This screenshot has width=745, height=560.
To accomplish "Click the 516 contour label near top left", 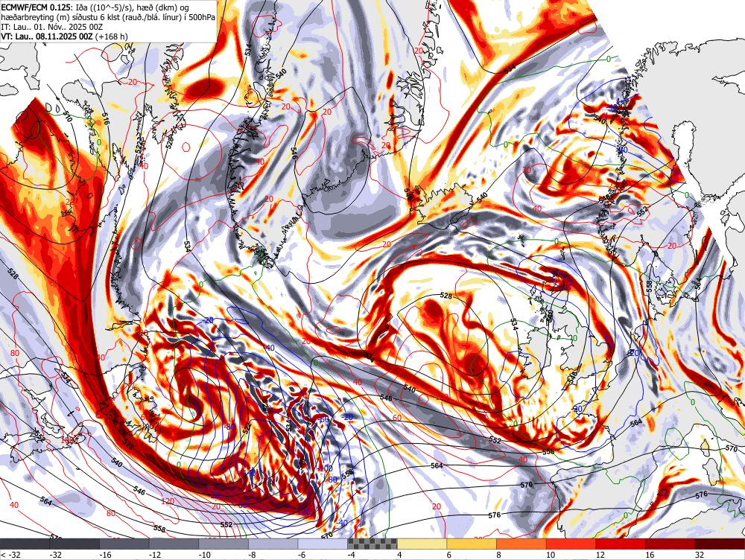I will tap(106, 119).
